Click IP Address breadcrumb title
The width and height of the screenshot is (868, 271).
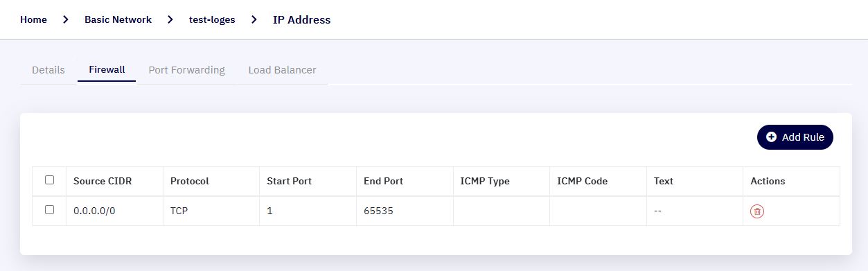pos(302,19)
